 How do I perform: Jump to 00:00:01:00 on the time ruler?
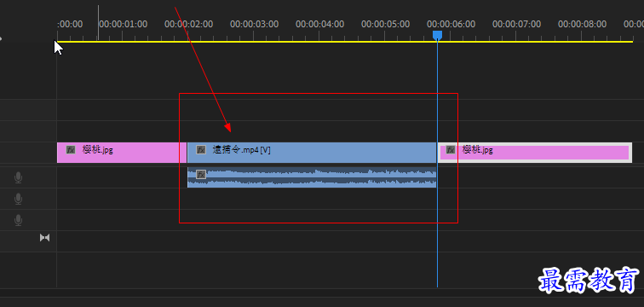pos(123,24)
